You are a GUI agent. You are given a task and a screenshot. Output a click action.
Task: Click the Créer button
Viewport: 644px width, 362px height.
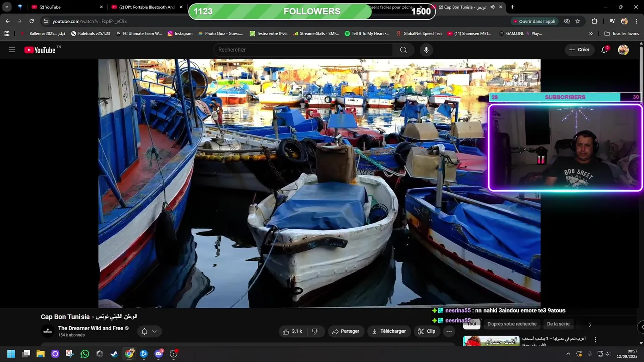pos(579,50)
